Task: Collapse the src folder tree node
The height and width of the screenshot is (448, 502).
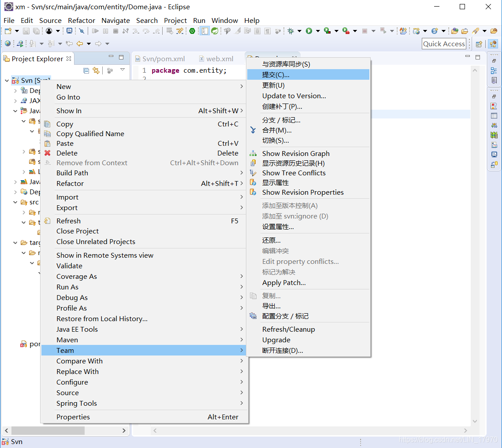Action: point(15,202)
